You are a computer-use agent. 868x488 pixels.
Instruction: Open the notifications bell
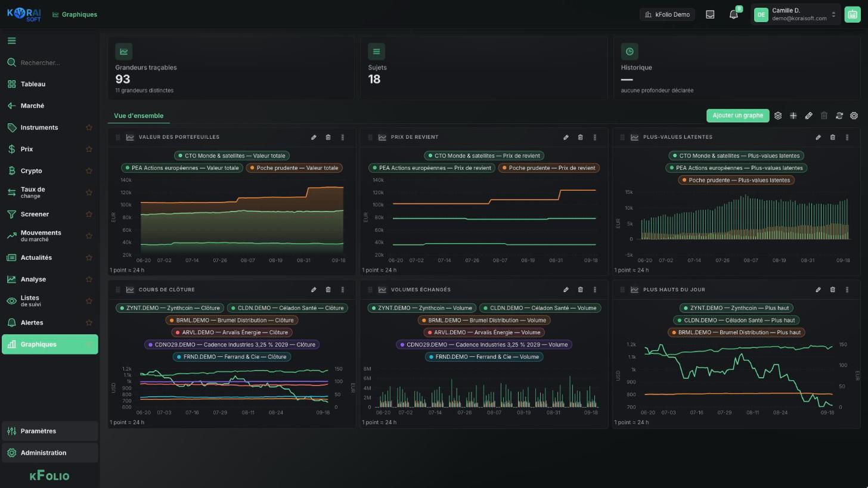[734, 14]
